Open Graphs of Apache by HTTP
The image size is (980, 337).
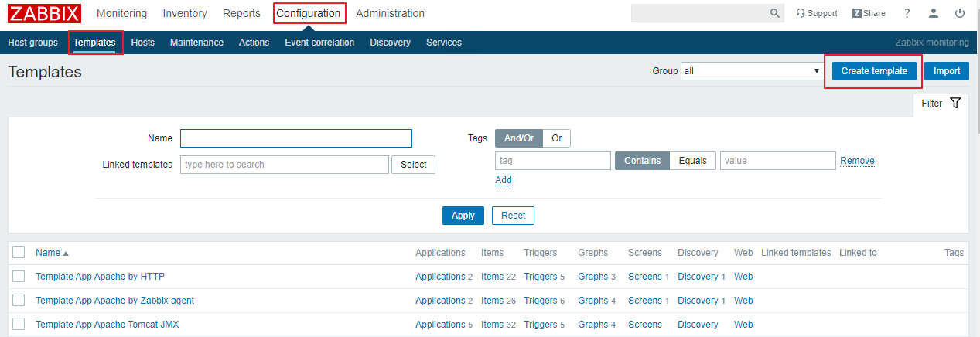(593, 277)
